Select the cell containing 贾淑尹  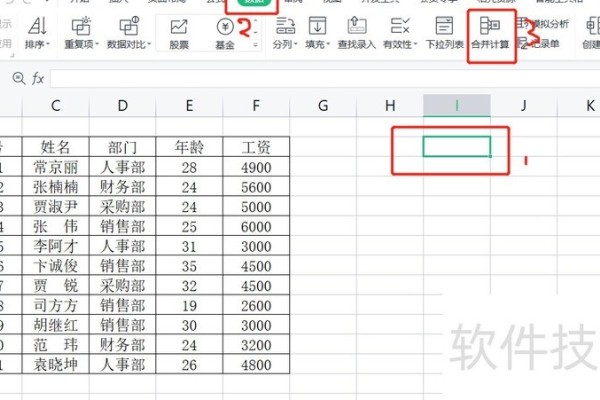coord(55,207)
